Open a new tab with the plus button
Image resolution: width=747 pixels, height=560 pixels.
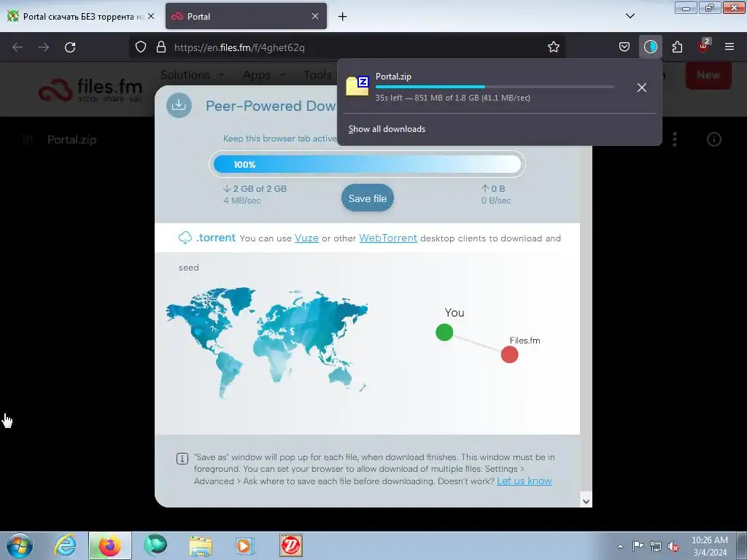pos(343,17)
